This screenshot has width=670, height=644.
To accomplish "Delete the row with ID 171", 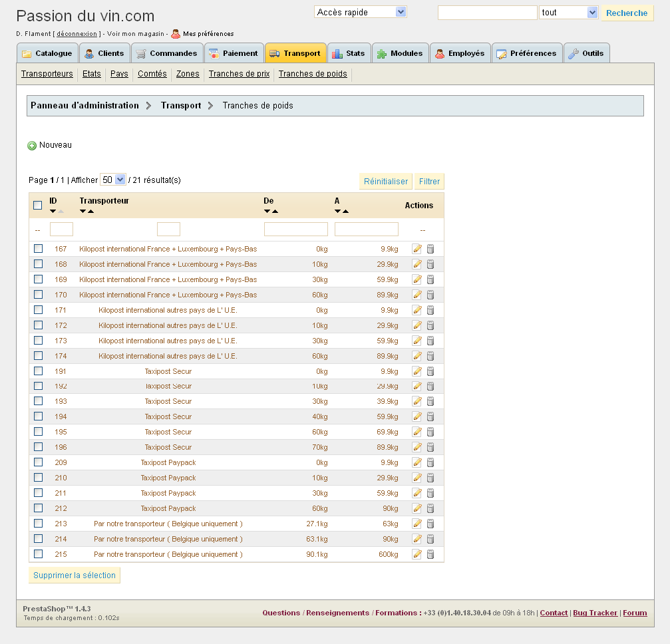I will click(430, 310).
